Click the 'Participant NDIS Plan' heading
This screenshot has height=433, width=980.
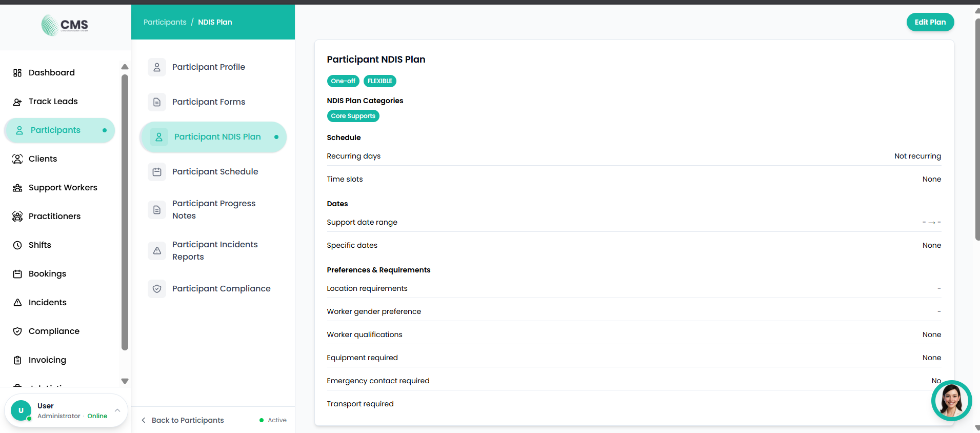point(376,60)
